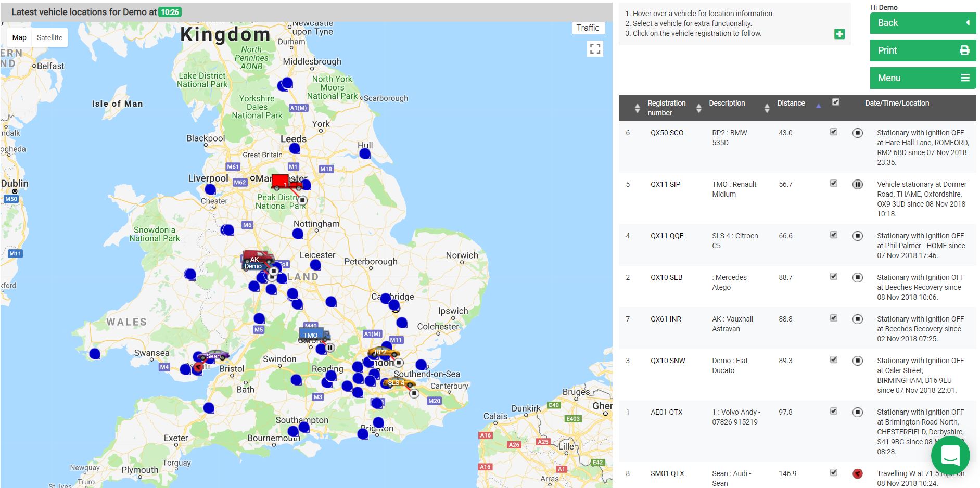Click the Back button

tap(922, 23)
